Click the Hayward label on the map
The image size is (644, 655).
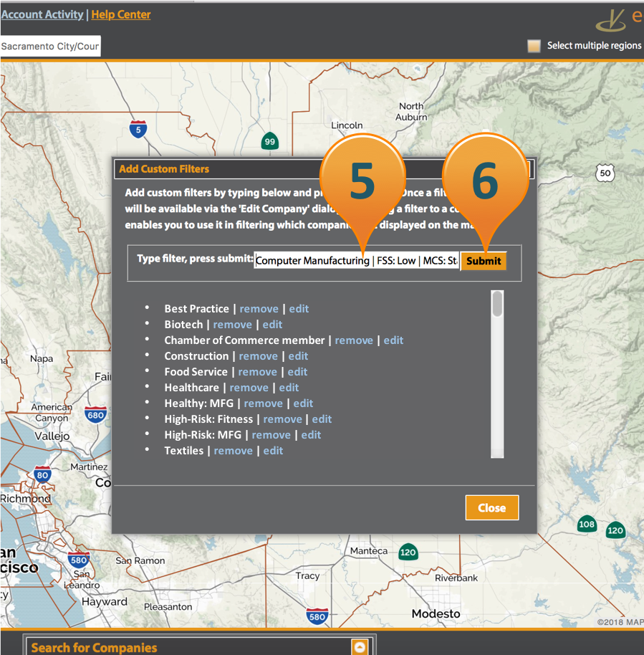[105, 602]
